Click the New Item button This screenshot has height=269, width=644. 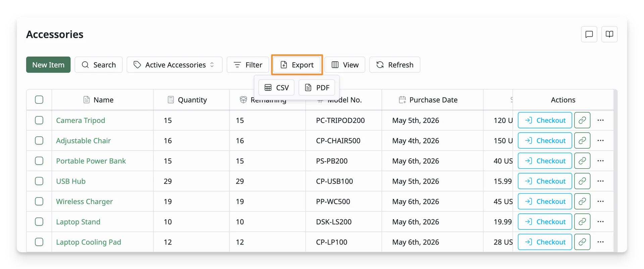pos(48,65)
